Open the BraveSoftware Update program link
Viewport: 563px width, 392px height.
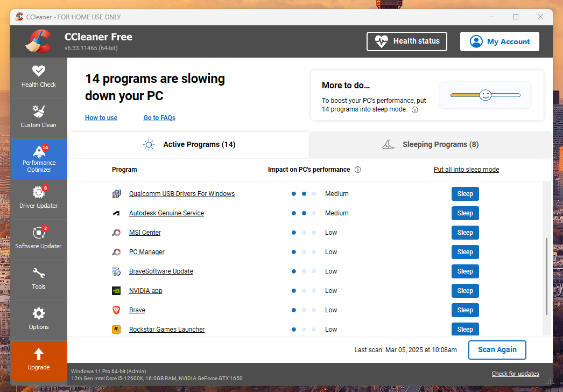click(x=161, y=271)
